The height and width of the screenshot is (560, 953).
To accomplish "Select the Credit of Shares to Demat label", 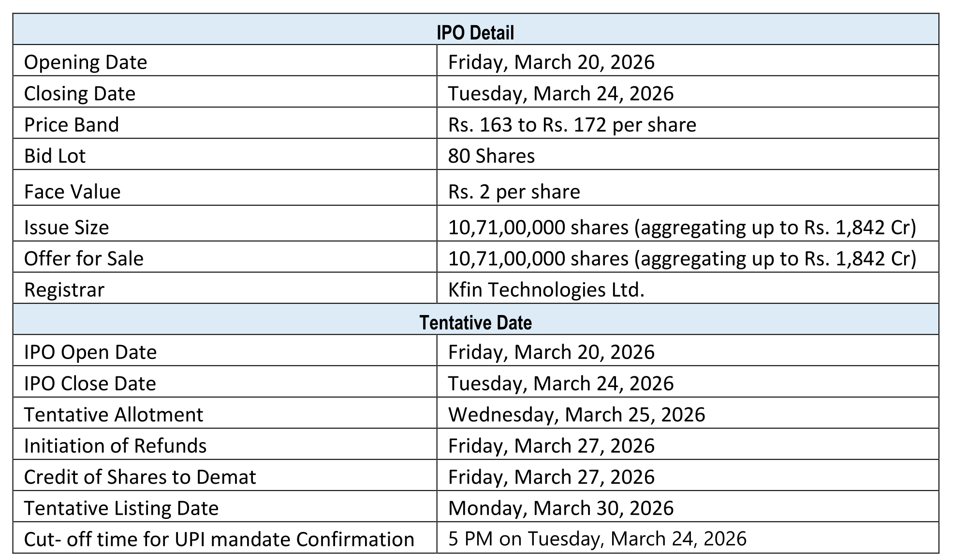I will point(140,477).
